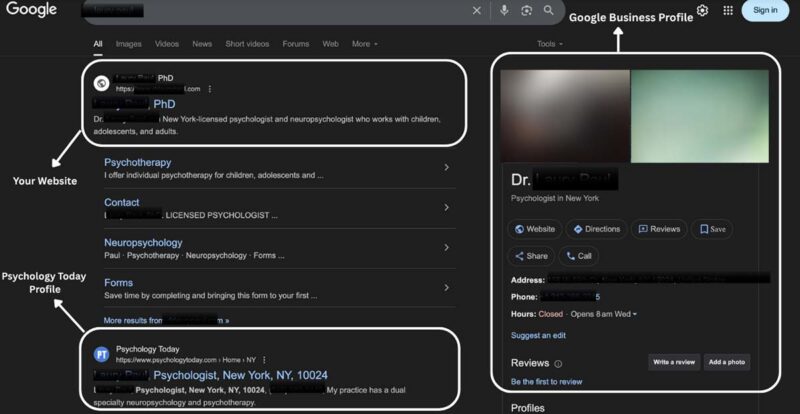800x414 pixels.
Task: Expand the Contact row chevron
Action: coord(446,207)
